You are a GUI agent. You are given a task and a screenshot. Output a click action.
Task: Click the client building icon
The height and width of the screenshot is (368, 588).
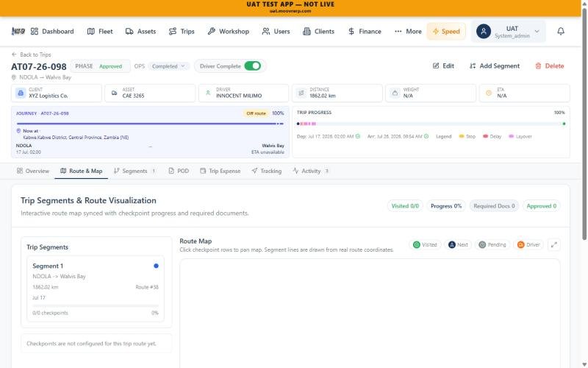point(21,93)
